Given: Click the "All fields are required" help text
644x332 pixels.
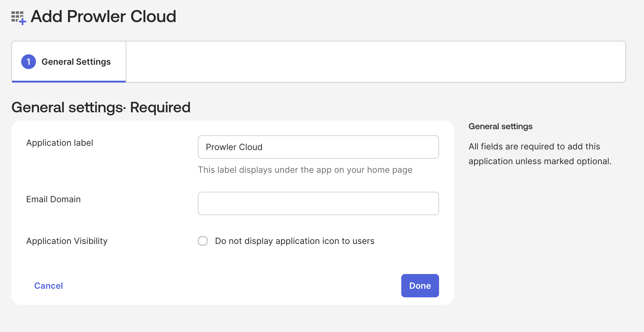Looking at the screenshot, I should [x=540, y=154].
